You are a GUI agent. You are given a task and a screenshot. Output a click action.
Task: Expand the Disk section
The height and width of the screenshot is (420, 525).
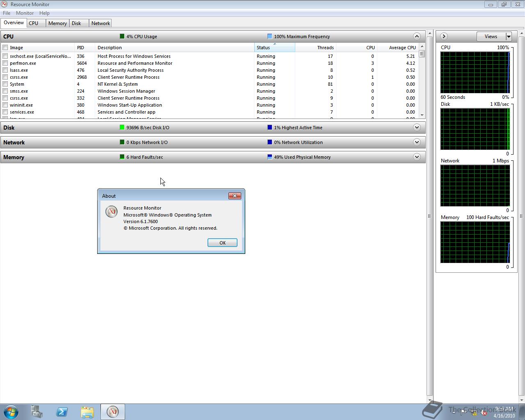(417, 127)
